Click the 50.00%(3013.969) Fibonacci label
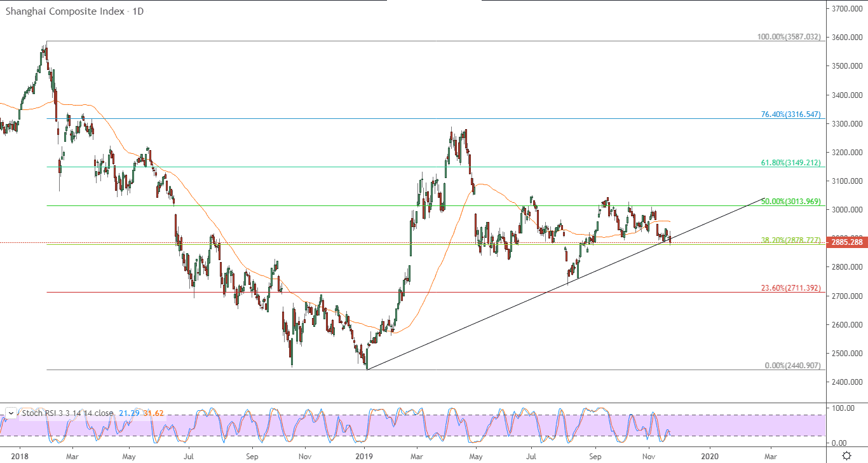This screenshot has width=868, height=463. pyautogui.click(x=791, y=202)
